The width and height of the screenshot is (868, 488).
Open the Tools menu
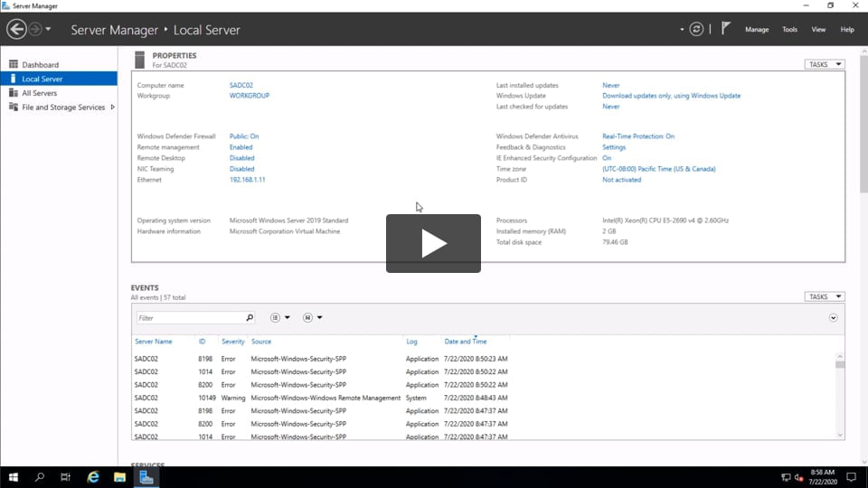(x=789, y=30)
